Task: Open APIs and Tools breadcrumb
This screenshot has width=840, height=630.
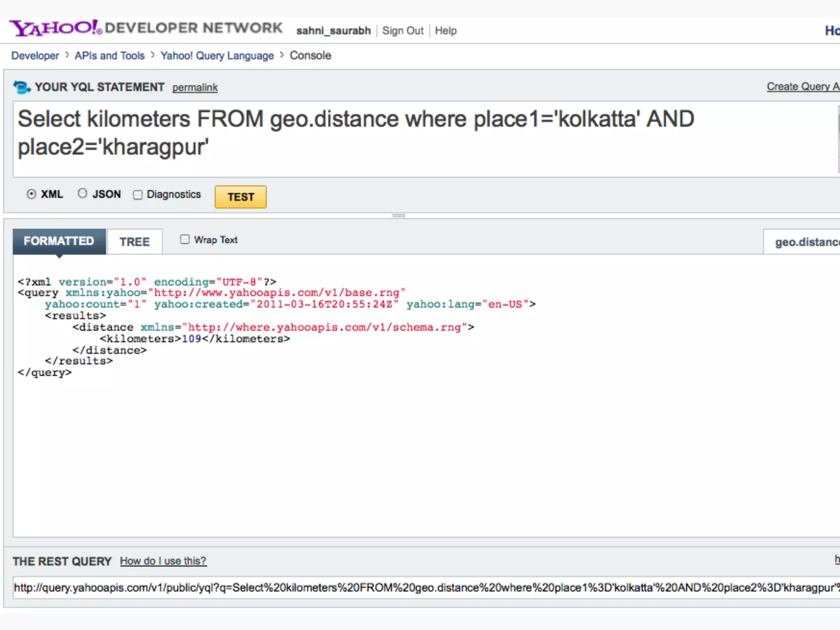Action: point(110,56)
